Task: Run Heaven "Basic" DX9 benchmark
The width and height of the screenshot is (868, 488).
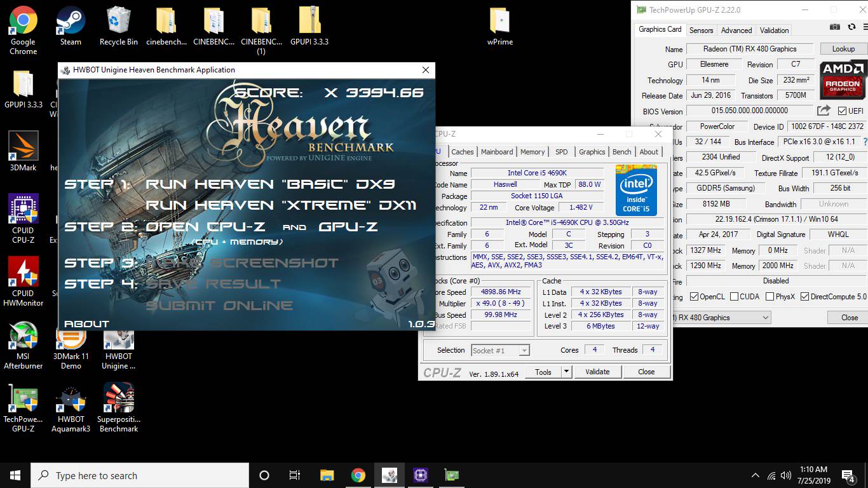Action: tap(271, 184)
